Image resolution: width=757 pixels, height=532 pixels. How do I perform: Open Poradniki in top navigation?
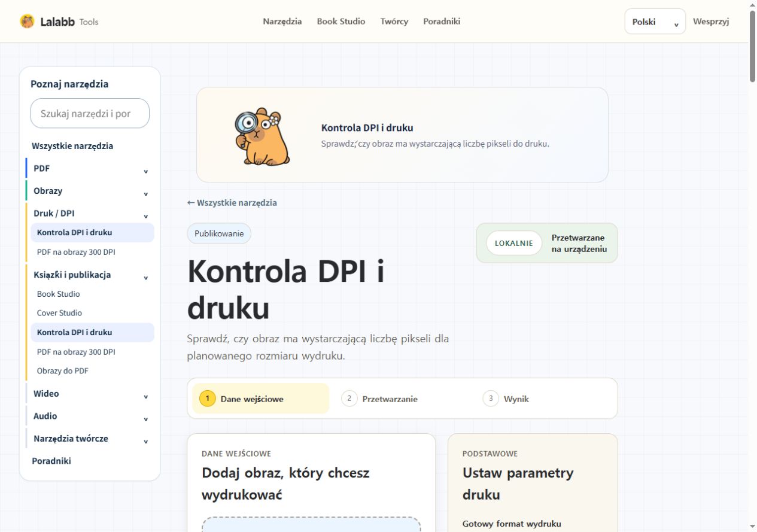coord(442,22)
